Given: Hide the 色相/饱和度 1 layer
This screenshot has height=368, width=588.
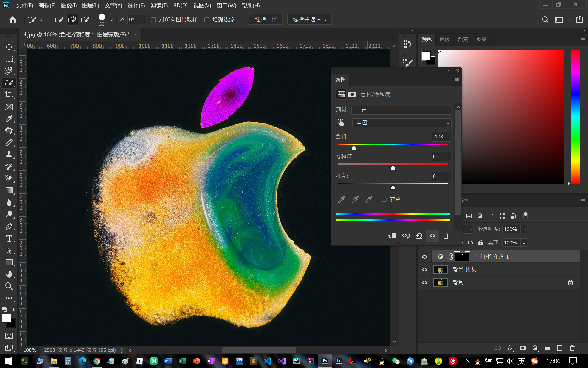Looking at the screenshot, I should [424, 257].
